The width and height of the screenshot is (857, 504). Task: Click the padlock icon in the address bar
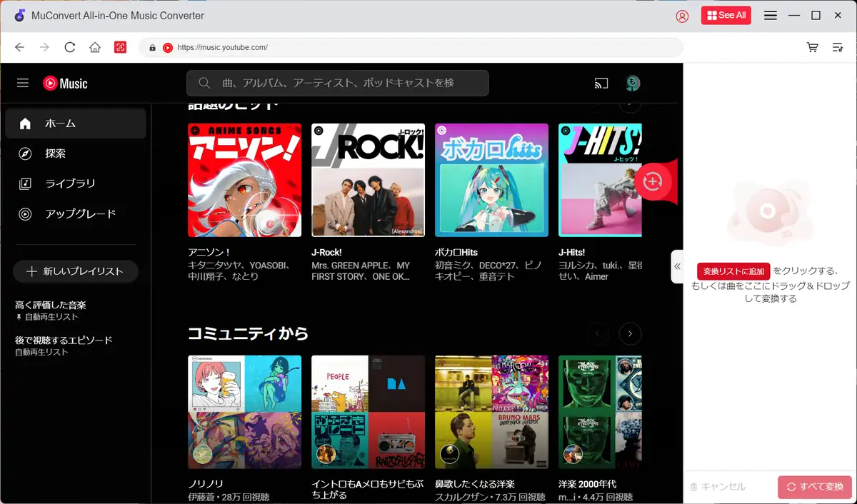[152, 48]
